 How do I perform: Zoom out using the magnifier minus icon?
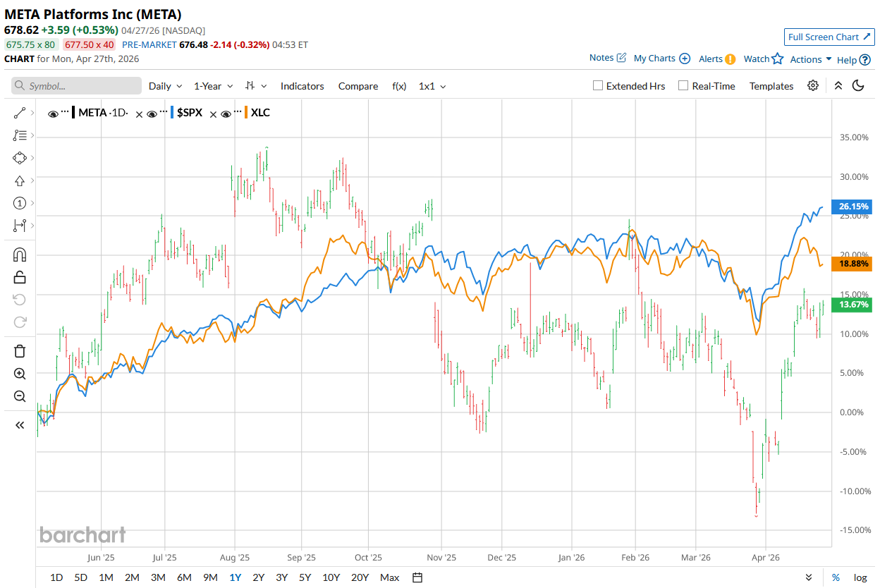coord(20,396)
